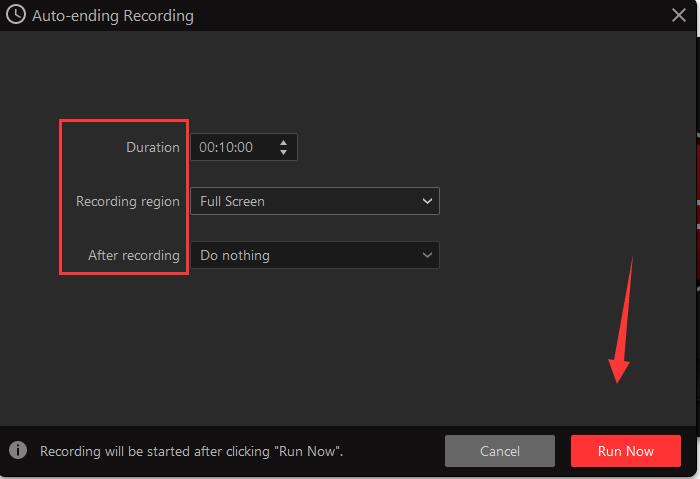Open the Do nothing after-recording dropdown
Screen dimensions: 700x479
[305, 255]
